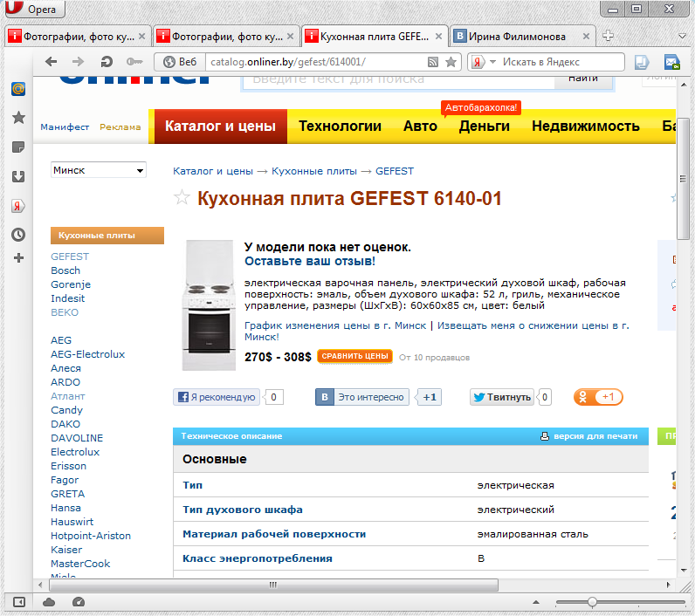The image size is (695, 616).
Task: Open the mail @ sidebar panel
Action: click(x=18, y=89)
